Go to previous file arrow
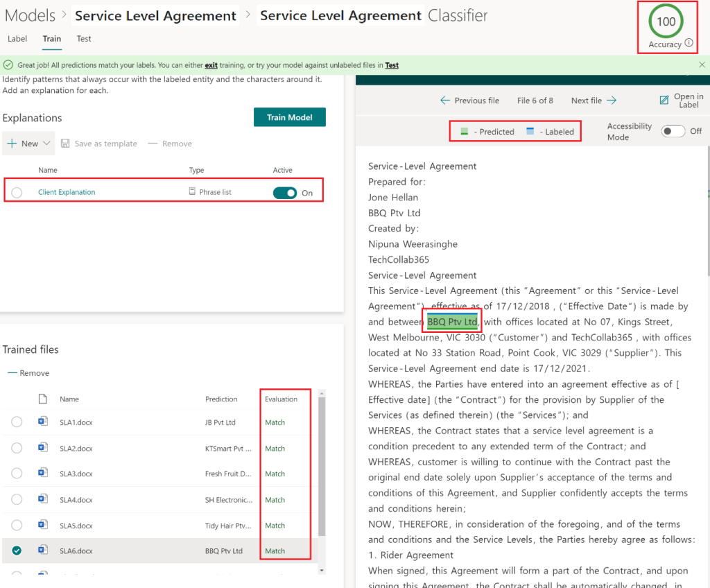This screenshot has height=588, width=710. tap(445, 101)
